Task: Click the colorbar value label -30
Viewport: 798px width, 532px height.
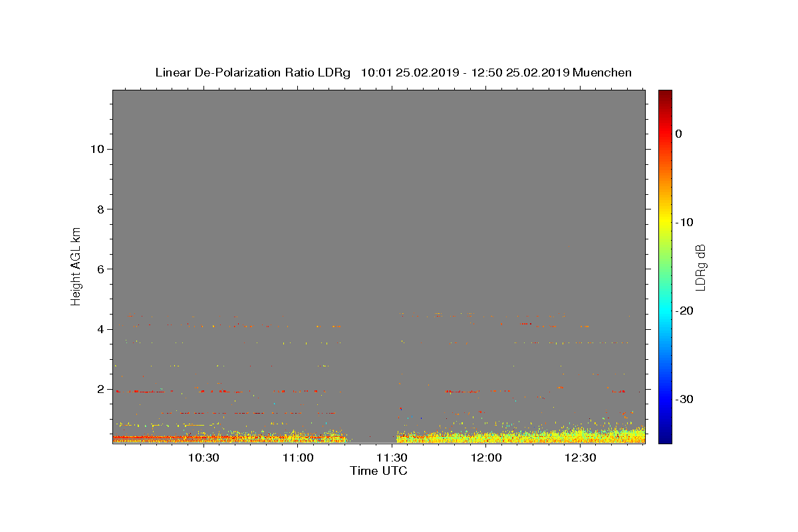Action: tap(684, 399)
